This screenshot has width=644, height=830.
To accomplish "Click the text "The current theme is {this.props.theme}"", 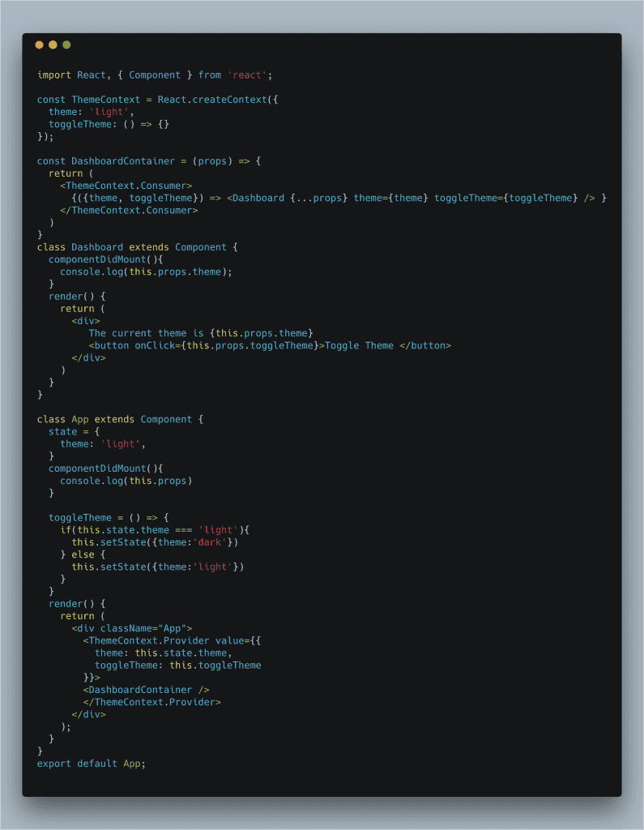I will click(x=201, y=333).
